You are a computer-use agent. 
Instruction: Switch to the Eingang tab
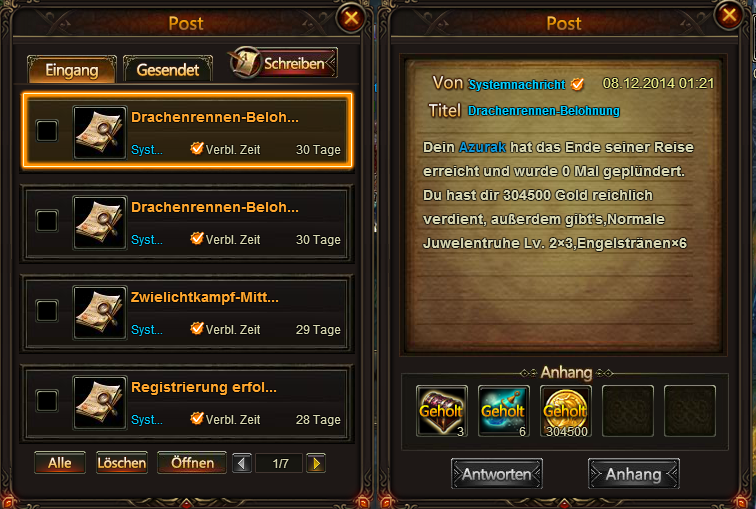tap(72, 70)
